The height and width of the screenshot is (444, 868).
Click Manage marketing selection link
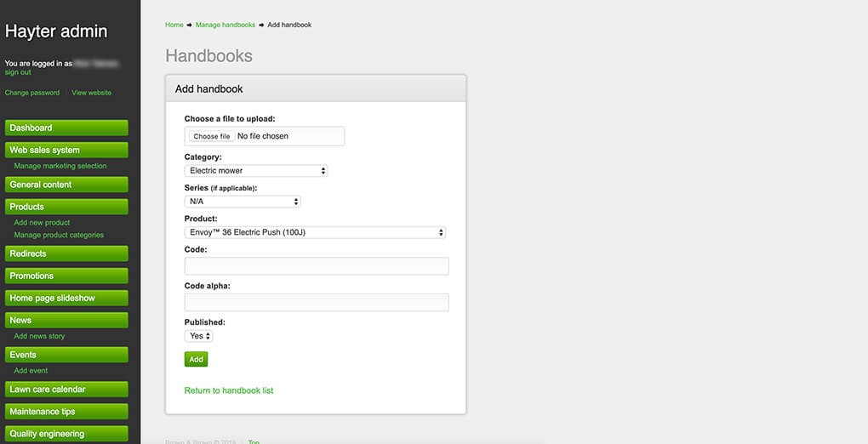pos(60,166)
